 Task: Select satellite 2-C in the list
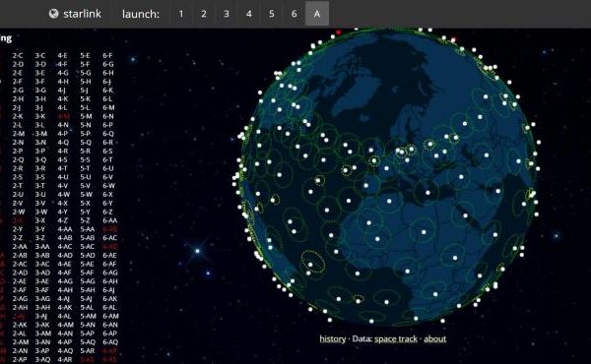(18, 55)
